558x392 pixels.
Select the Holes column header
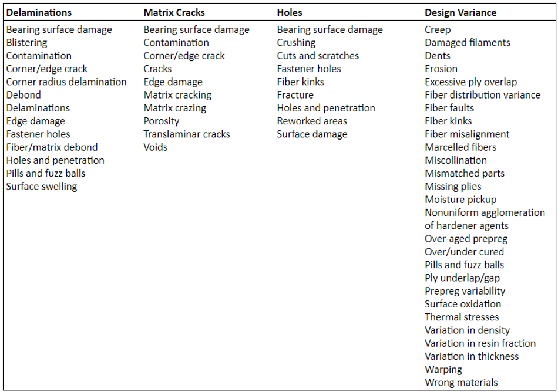[x=290, y=12]
